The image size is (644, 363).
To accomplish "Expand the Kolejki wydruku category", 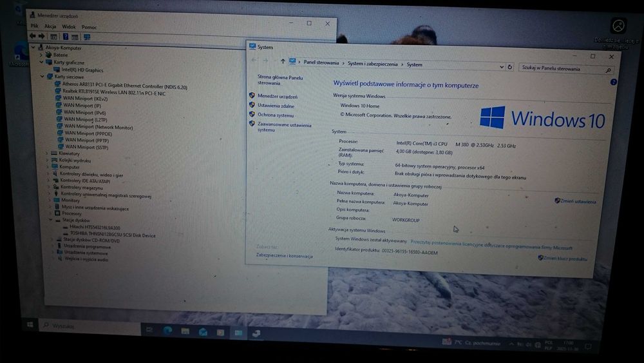I will pos(48,161).
